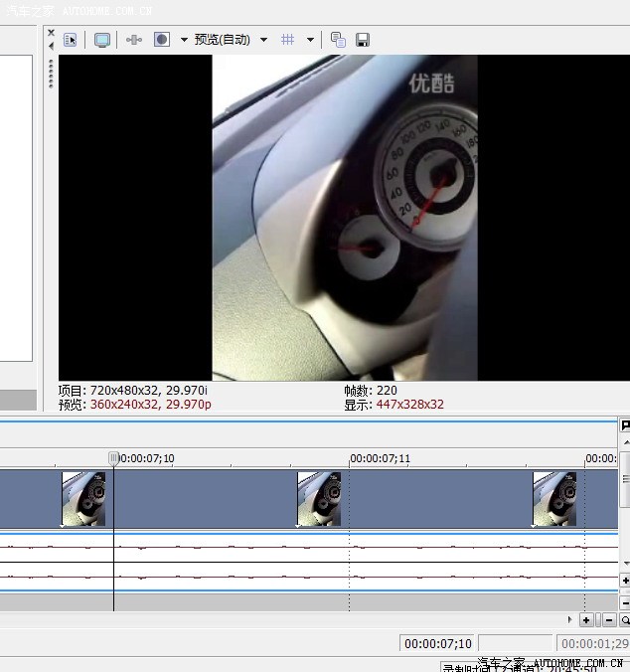Copy preview snapshot to clipboard
The width and height of the screenshot is (630, 672).
[338, 40]
